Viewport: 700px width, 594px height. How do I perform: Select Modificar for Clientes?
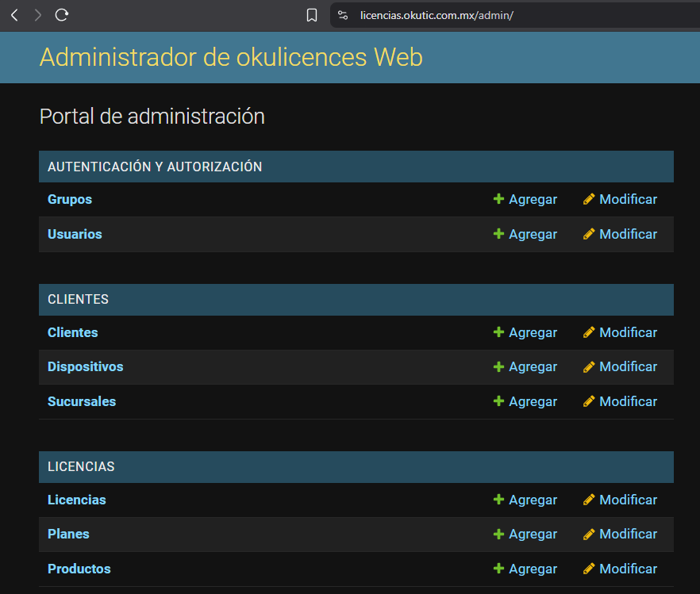point(620,332)
